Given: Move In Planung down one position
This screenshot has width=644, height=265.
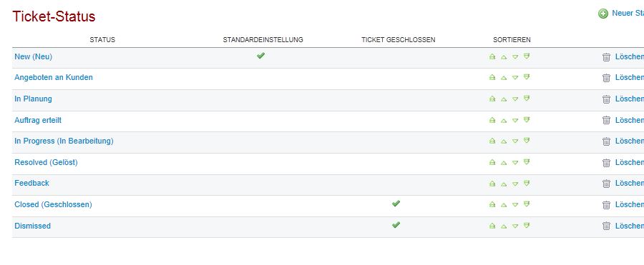Looking at the screenshot, I should (515, 99).
